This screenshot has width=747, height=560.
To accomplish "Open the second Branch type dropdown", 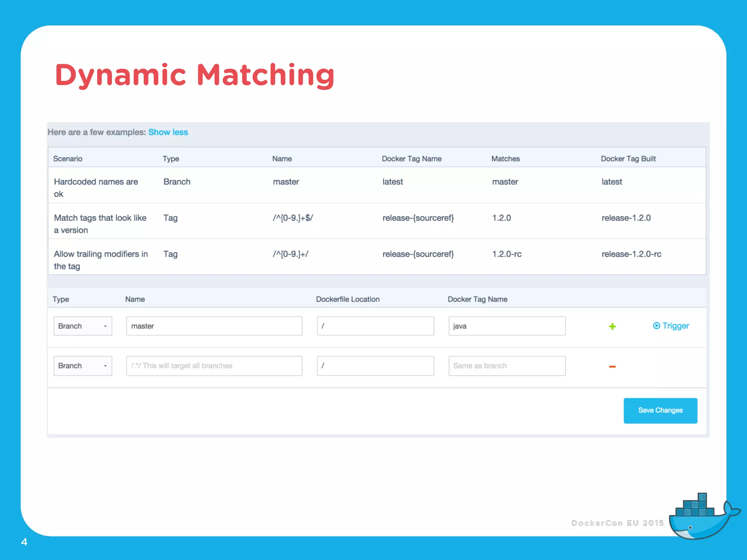I will tap(83, 366).
